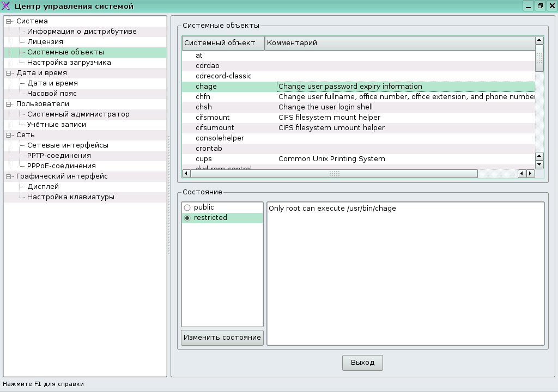Select the public radio button
Viewport: 558px width, 392px height.
[187, 207]
